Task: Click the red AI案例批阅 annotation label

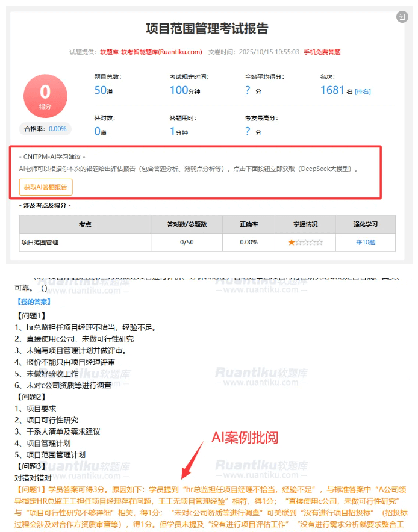Action: point(245,438)
